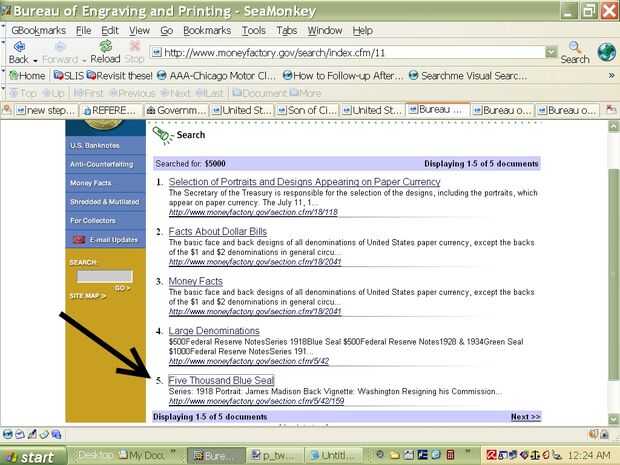Reload the current page
Screen dimensions: 620x465
point(105,52)
